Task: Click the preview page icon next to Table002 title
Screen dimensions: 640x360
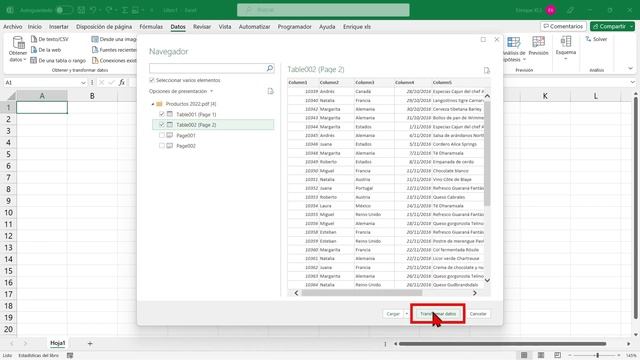Action: pyautogui.click(x=487, y=70)
